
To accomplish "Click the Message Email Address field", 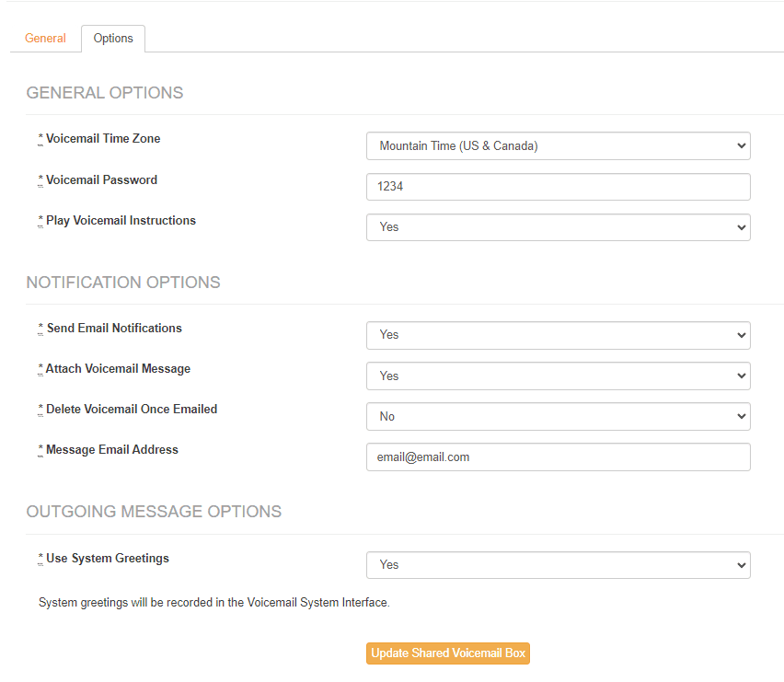I will point(558,457).
